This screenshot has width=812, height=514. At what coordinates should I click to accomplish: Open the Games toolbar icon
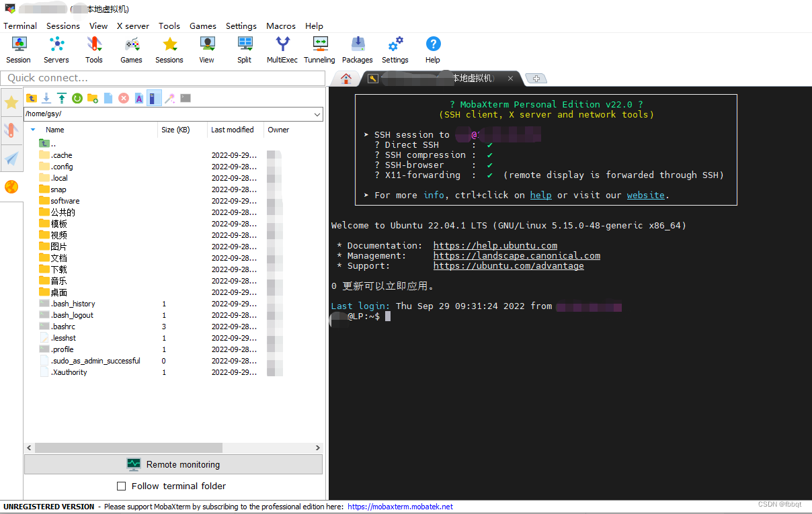click(x=131, y=50)
